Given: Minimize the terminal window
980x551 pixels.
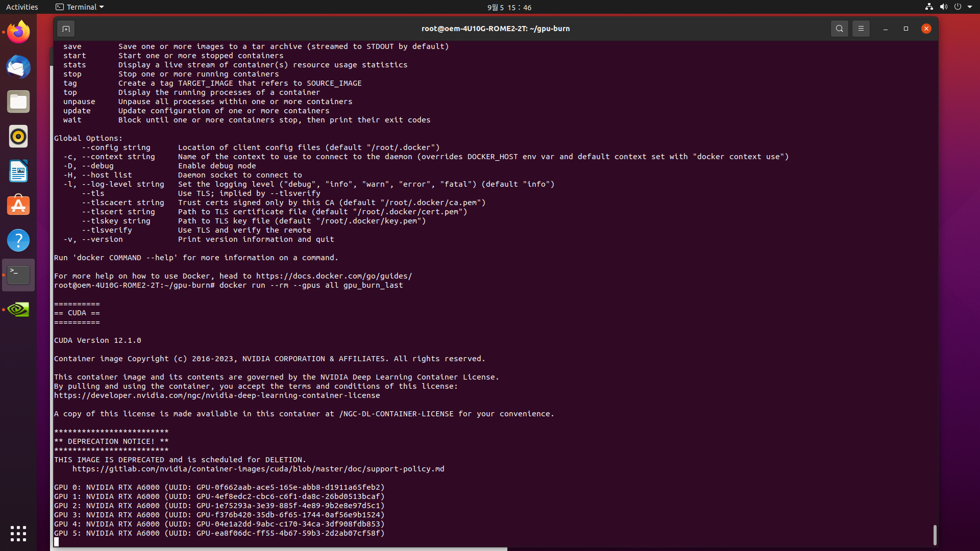Looking at the screenshot, I should (x=886, y=29).
